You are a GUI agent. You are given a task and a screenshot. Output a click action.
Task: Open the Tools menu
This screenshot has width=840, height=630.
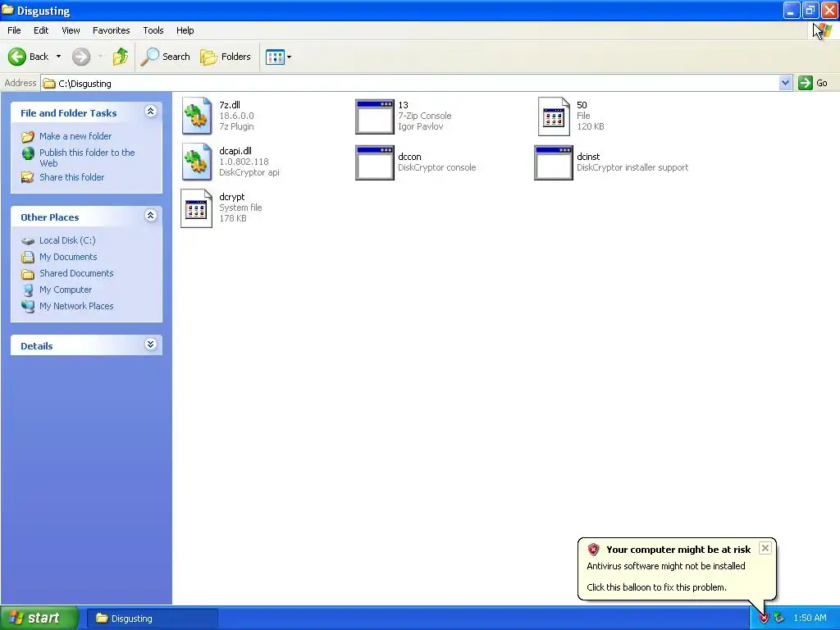tap(153, 30)
